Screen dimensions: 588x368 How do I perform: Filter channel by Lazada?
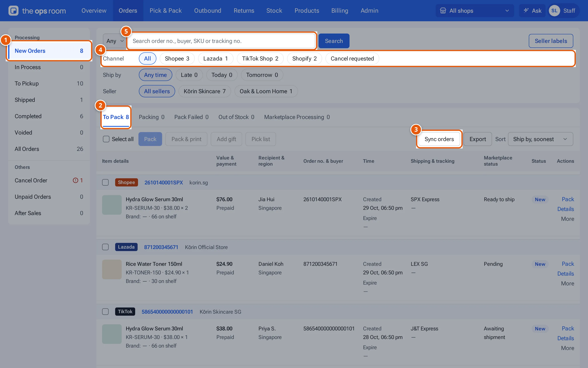pos(216,58)
